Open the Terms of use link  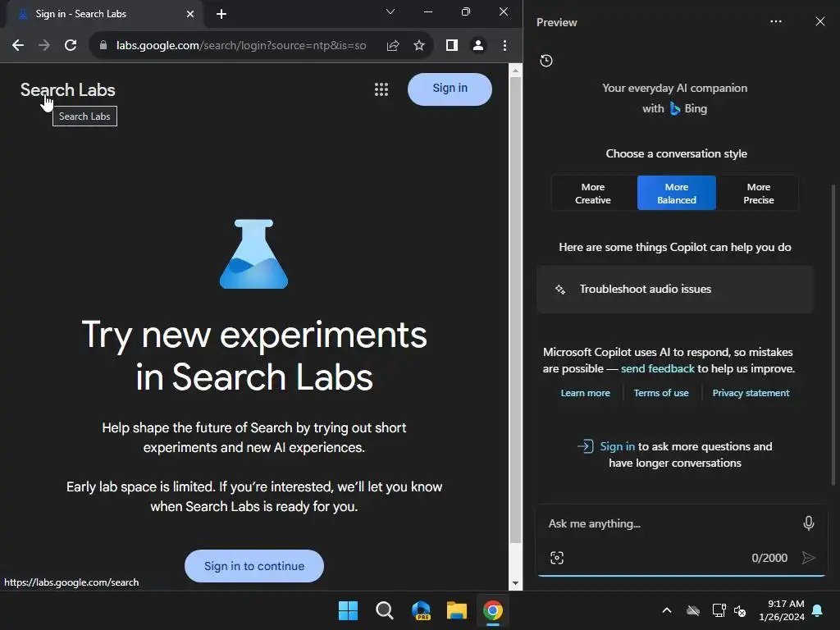pyautogui.click(x=661, y=393)
